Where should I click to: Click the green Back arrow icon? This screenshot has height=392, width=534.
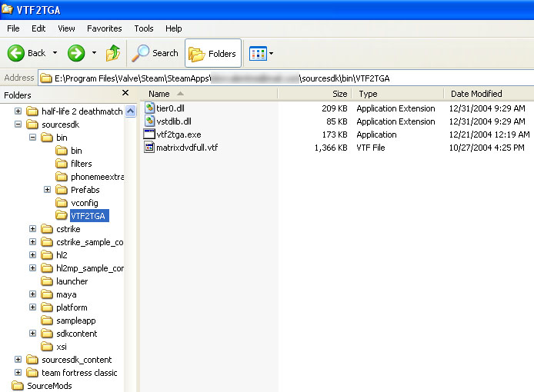pos(17,53)
